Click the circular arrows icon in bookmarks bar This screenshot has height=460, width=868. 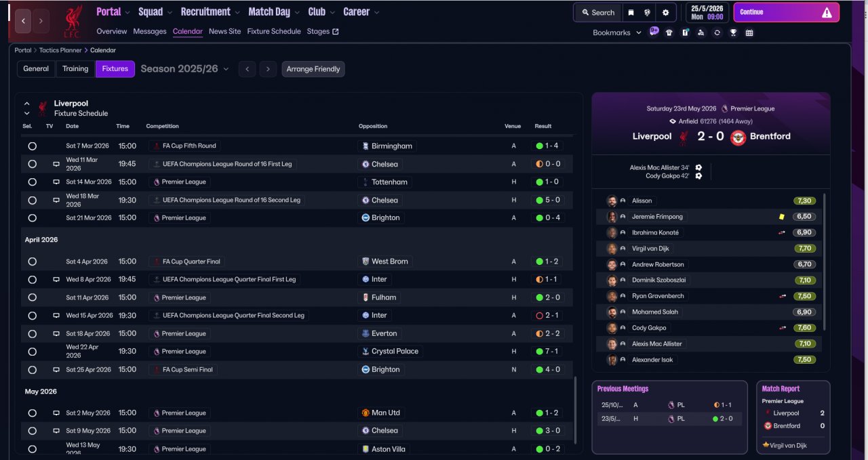(717, 33)
